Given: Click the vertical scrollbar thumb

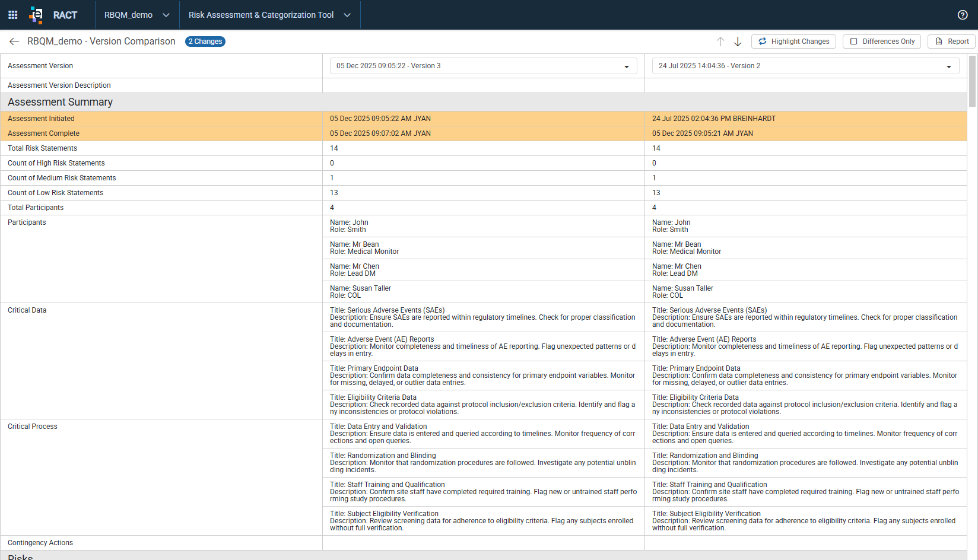Looking at the screenshot, I should point(972,81).
